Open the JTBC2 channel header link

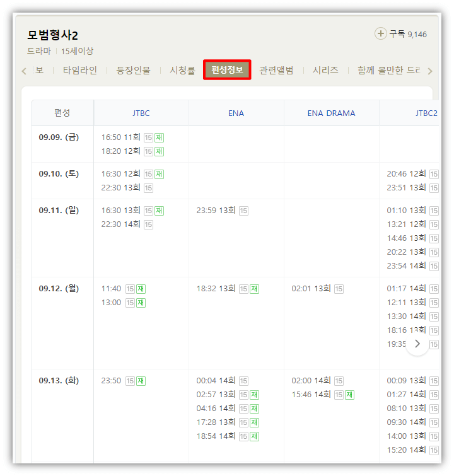coord(426,113)
